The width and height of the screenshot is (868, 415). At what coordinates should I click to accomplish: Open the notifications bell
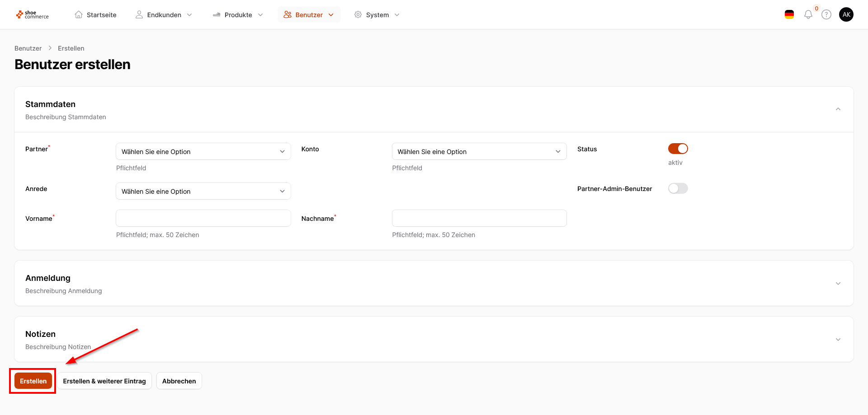808,15
